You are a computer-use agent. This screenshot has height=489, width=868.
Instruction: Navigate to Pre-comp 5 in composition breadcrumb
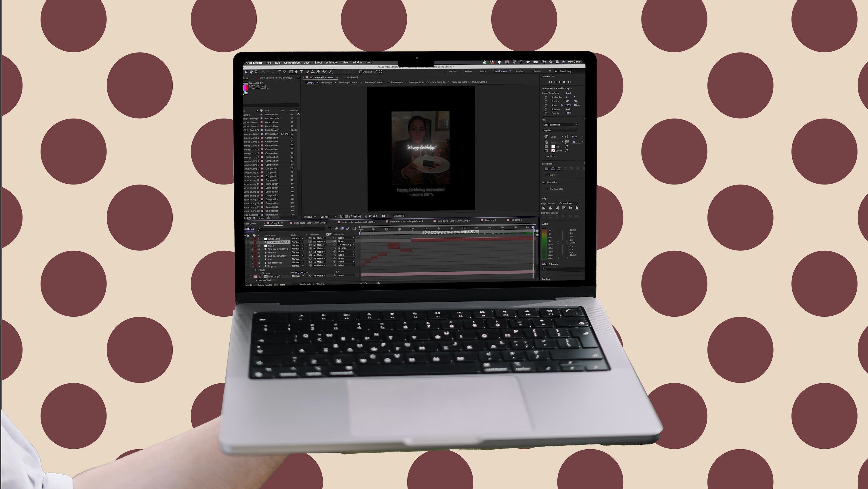pyautogui.click(x=326, y=83)
